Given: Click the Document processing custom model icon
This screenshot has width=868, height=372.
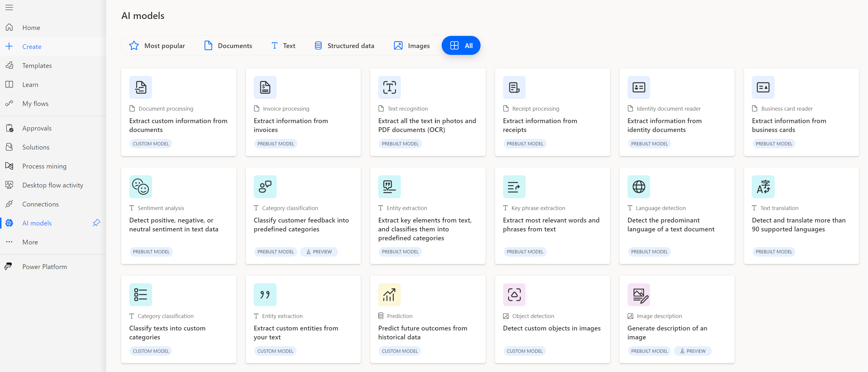Looking at the screenshot, I should (x=141, y=88).
